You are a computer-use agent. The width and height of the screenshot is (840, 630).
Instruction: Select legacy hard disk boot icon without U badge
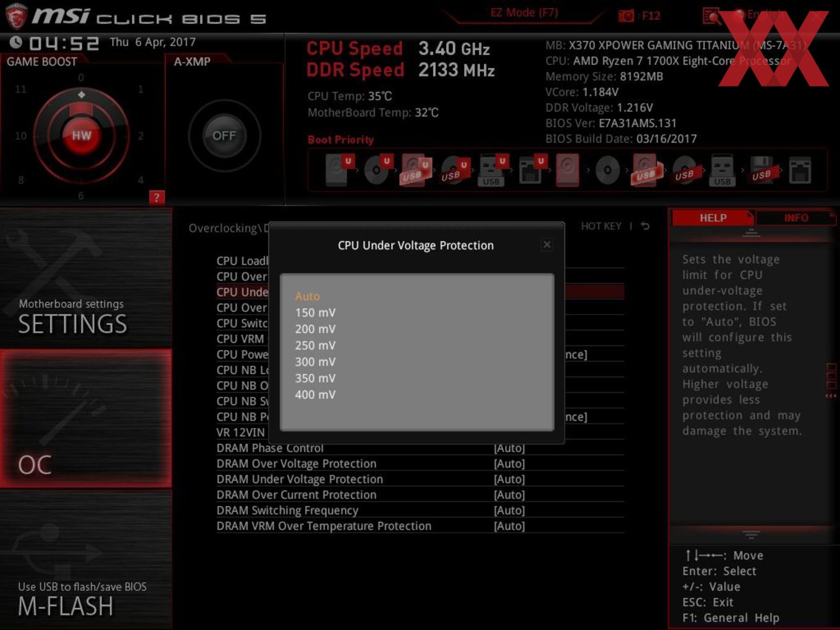(x=568, y=170)
